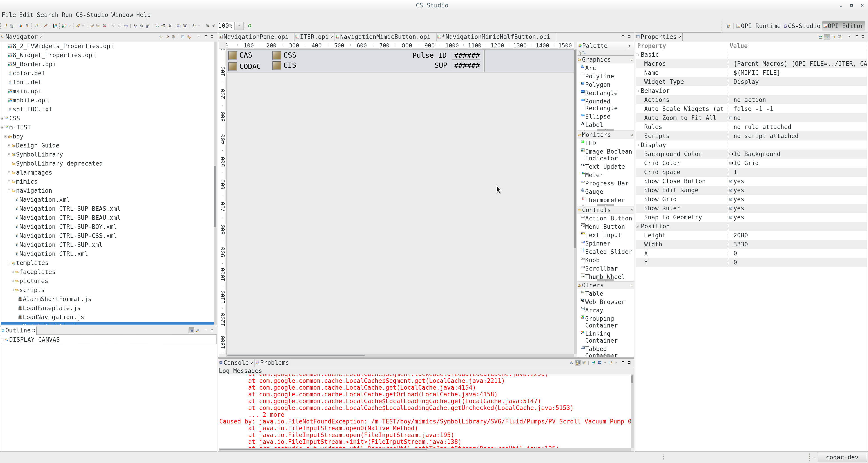Open the zoom level dropdown arrow
Viewport: 868px width, 463px height.
coord(239,26)
